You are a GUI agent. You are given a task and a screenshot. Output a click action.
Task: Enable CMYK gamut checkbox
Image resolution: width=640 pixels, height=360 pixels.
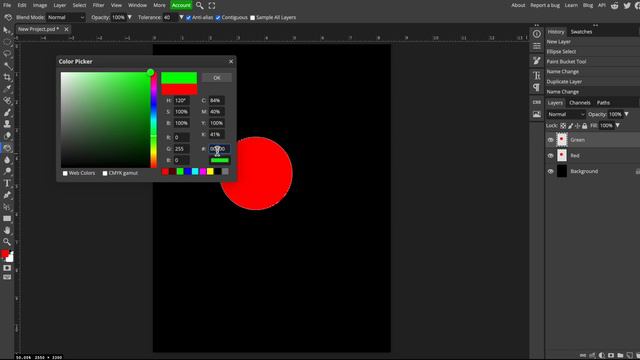pyautogui.click(x=105, y=173)
